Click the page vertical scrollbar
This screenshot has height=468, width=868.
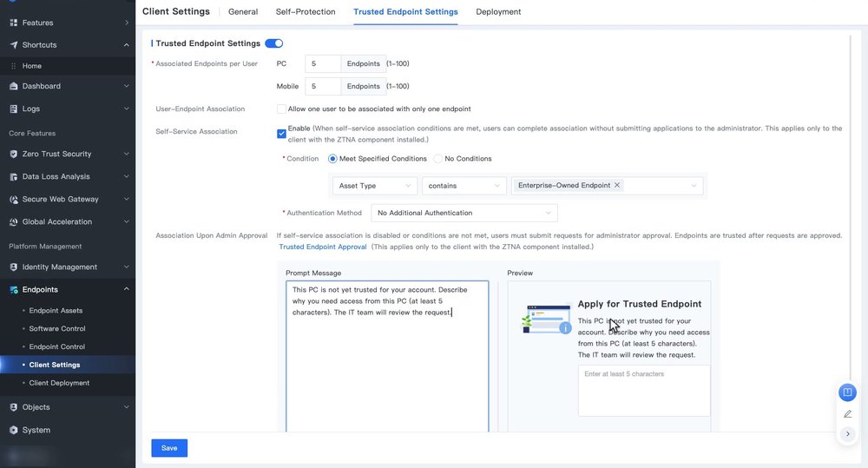pos(851,208)
